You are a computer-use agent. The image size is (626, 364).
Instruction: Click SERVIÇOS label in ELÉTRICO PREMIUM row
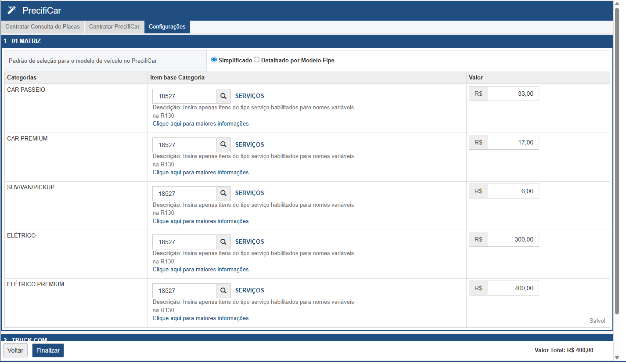[x=250, y=291]
